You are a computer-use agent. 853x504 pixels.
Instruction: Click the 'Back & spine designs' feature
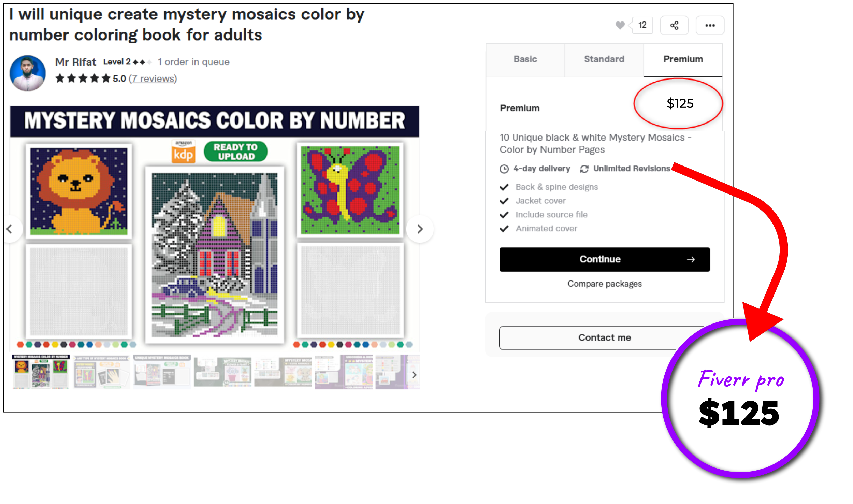click(x=556, y=187)
